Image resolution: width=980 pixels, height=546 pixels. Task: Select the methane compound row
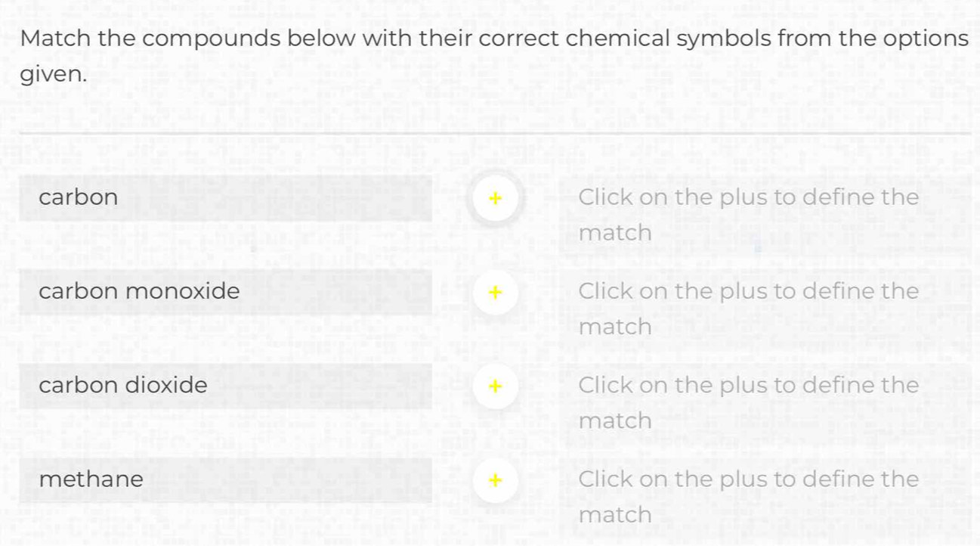point(225,480)
